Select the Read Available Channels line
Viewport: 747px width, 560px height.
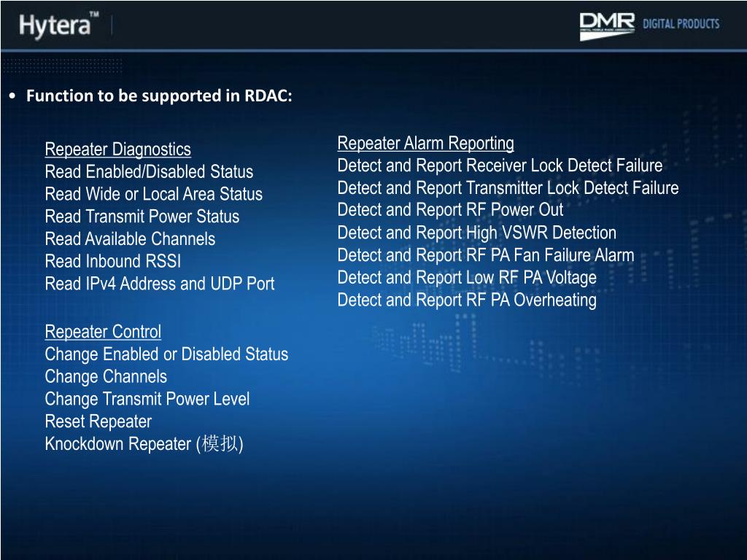(130, 239)
